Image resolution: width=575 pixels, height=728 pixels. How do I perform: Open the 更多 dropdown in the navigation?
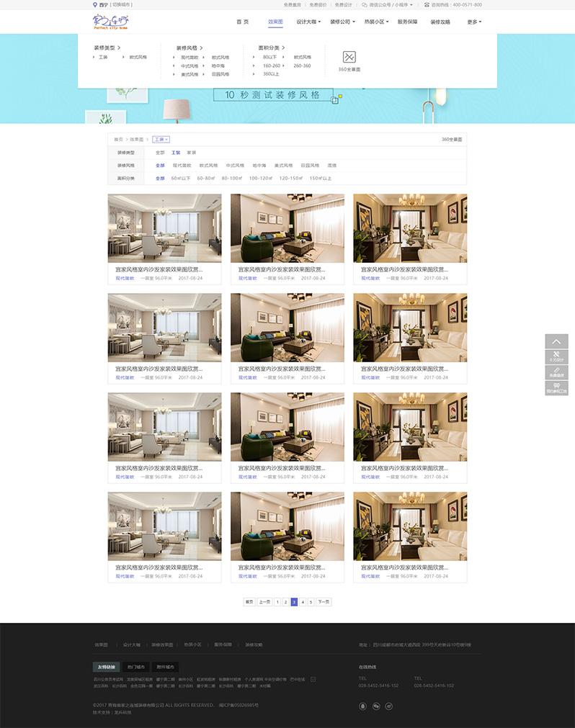[474, 22]
